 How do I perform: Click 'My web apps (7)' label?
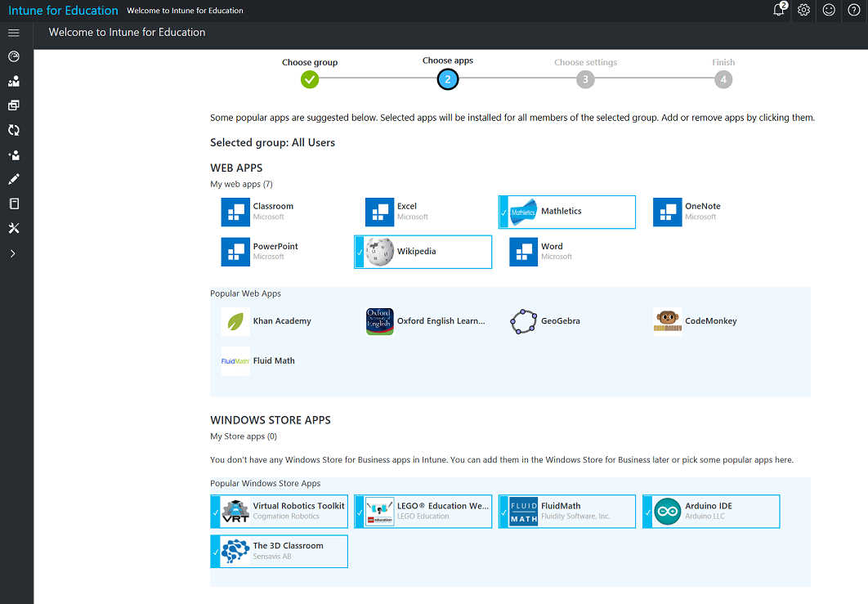click(241, 185)
